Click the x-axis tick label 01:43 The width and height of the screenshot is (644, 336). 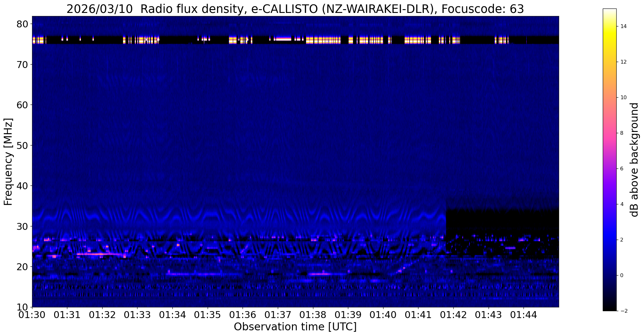[x=489, y=315]
